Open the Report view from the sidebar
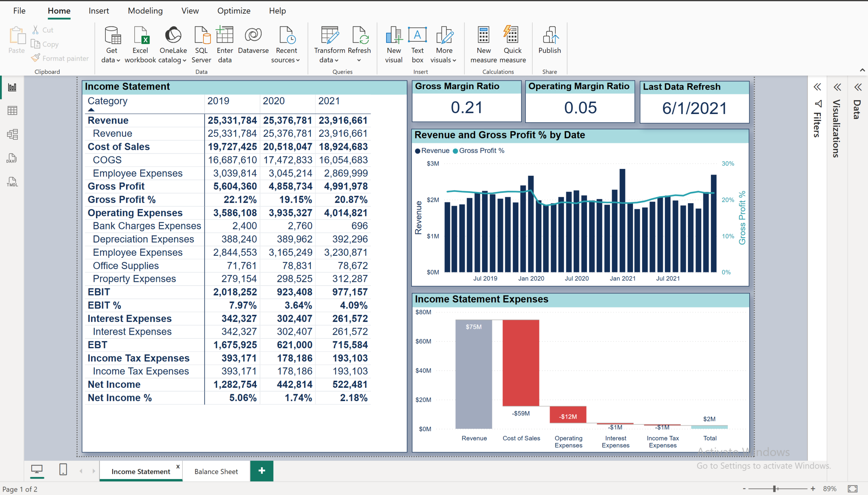The image size is (868, 495). [x=12, y=88]
